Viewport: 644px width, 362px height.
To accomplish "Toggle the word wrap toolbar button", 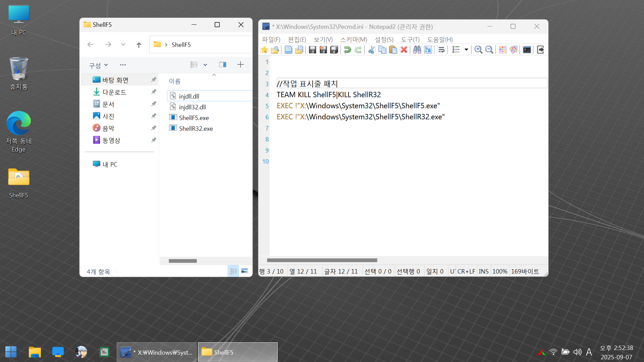I will pyautogui.click(x=441, y=50).
